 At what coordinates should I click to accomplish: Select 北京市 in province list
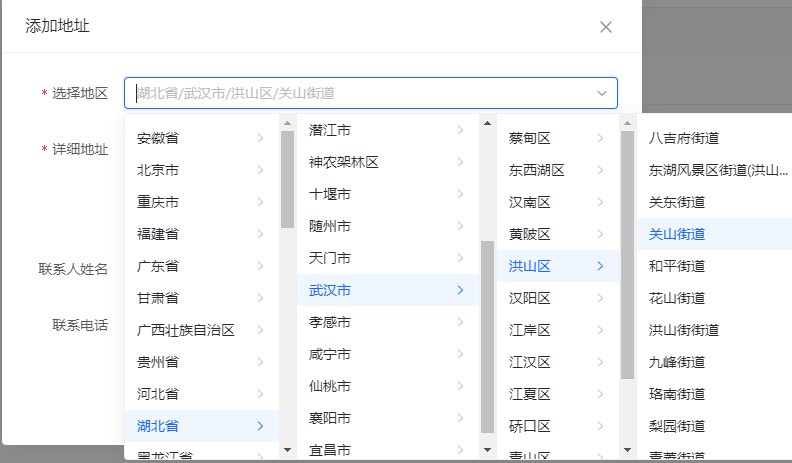click(158, 170)
